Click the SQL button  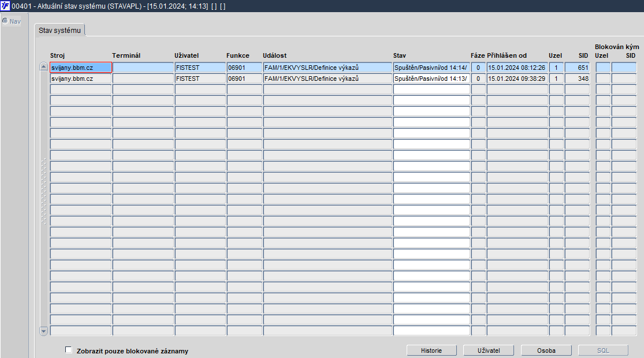[x=603, y=350]
